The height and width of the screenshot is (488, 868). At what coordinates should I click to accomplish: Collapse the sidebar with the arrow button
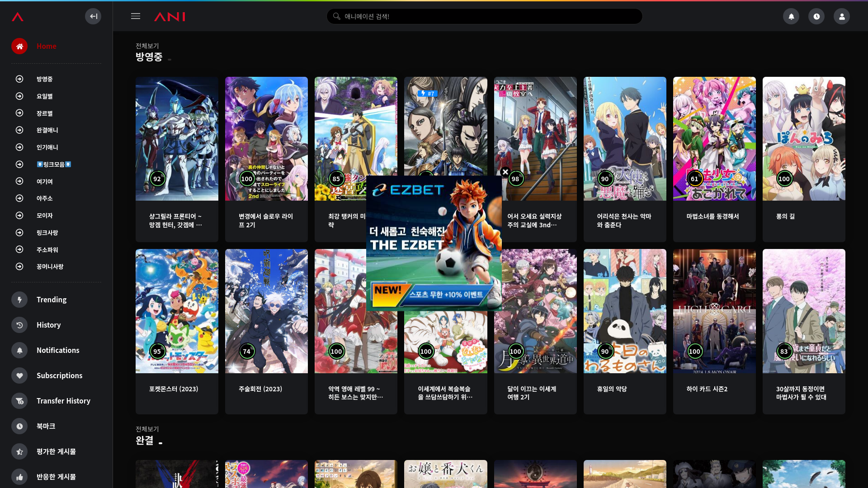(93, 16)
